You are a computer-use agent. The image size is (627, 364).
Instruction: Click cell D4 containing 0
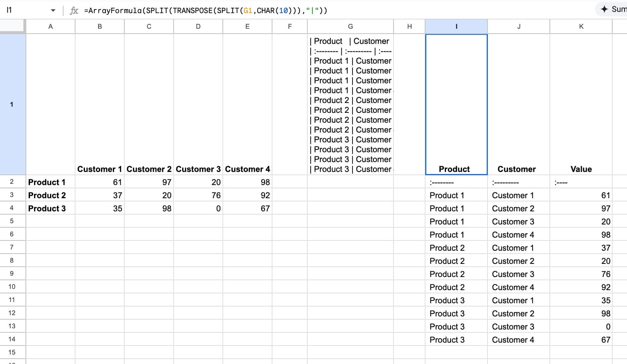click(x=198, y=208)
